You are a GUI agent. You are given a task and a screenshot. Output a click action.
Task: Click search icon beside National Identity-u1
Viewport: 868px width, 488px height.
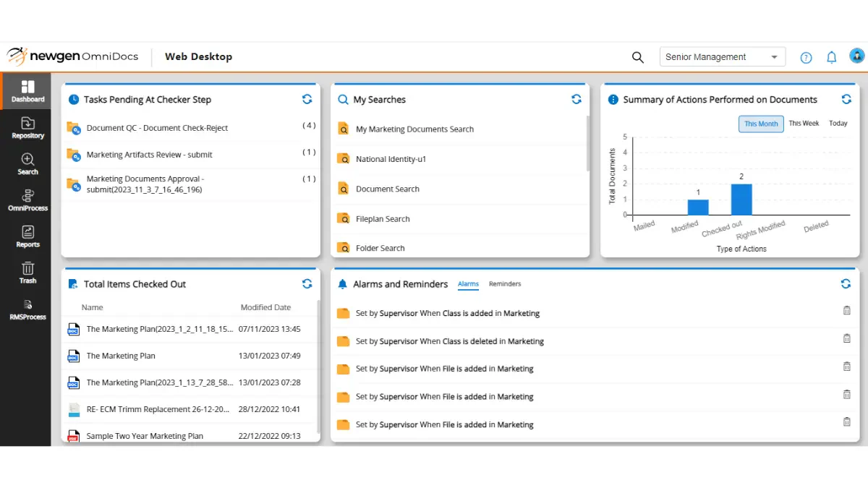344,159
